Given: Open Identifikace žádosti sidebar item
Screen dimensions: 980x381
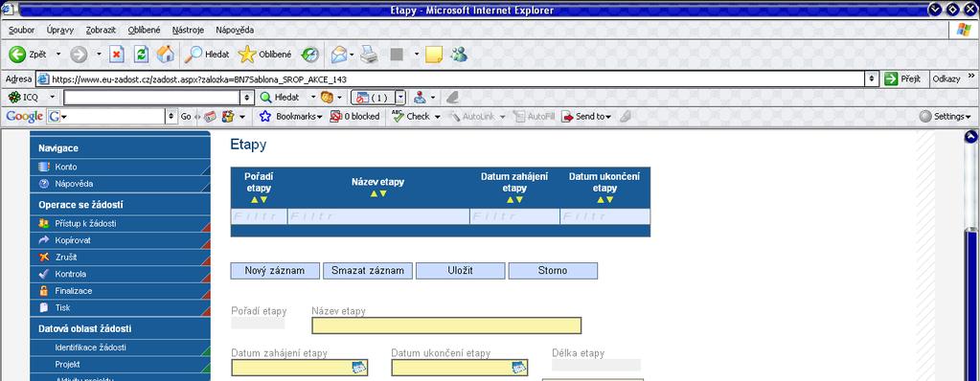Looking at the screenshot, I should (x=120, y=347).
